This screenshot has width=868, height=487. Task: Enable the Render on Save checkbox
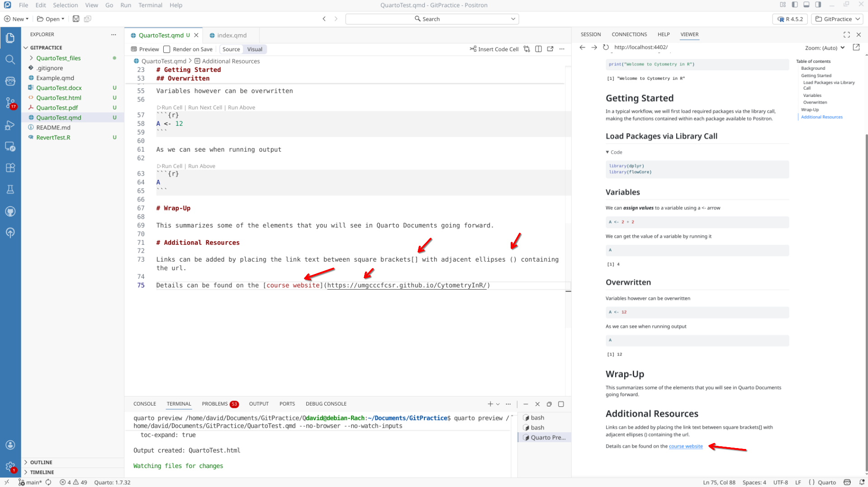pos(167,49)
